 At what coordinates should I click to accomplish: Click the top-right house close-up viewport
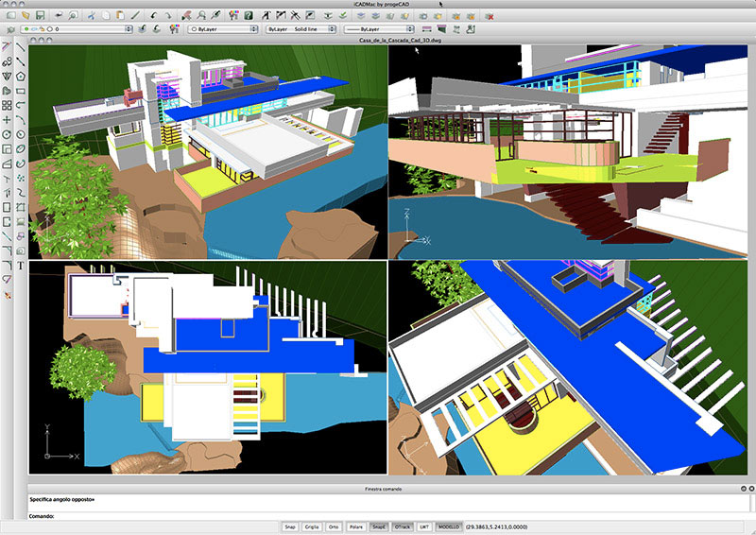pyautogui.click(x=568, y=152)
